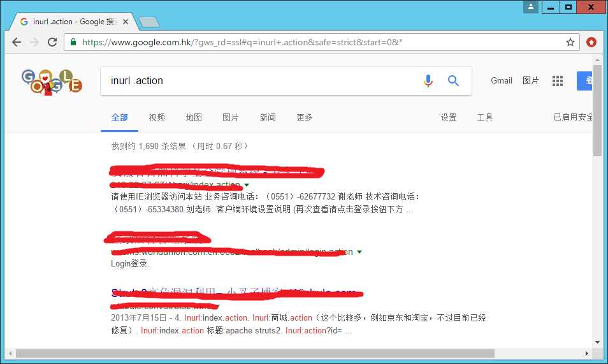608x364 pixels.
Task: Click the vertical scrollbar down arrow
Action: click(x=597, y=342)
